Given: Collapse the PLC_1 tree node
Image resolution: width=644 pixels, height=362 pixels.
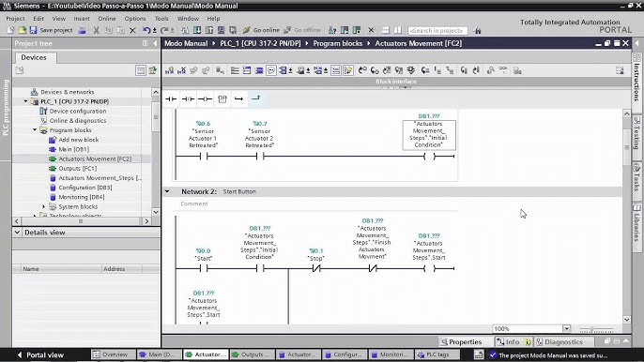Looking at the screenshot, I should pos(26,101).
